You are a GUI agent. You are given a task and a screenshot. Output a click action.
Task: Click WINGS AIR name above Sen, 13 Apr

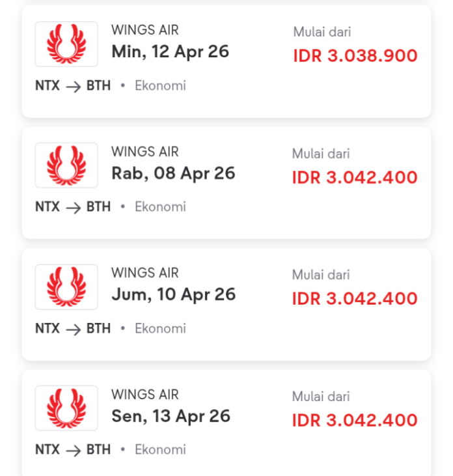(x=144, y=394)
